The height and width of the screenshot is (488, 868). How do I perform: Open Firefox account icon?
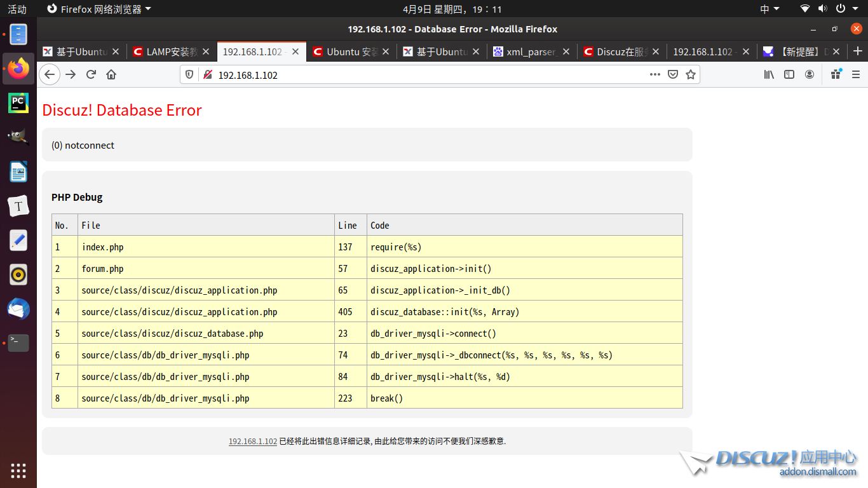[810, 74]
